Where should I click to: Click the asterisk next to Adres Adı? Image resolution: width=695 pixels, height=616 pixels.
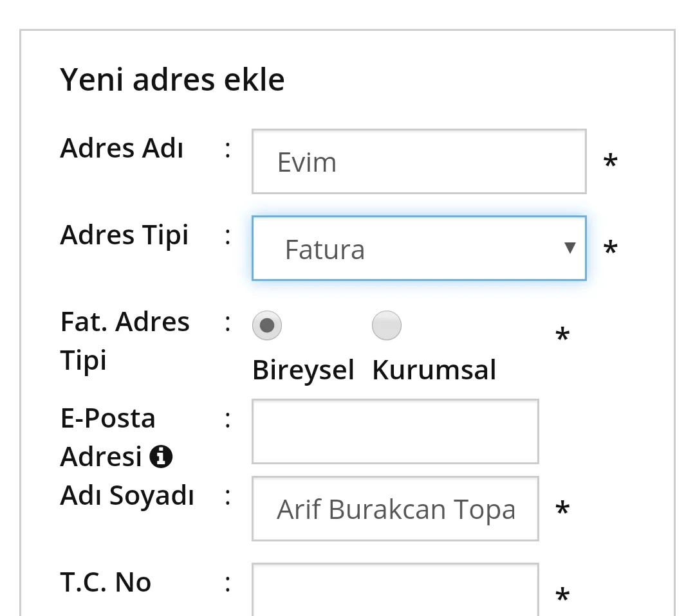click(610, 161)
